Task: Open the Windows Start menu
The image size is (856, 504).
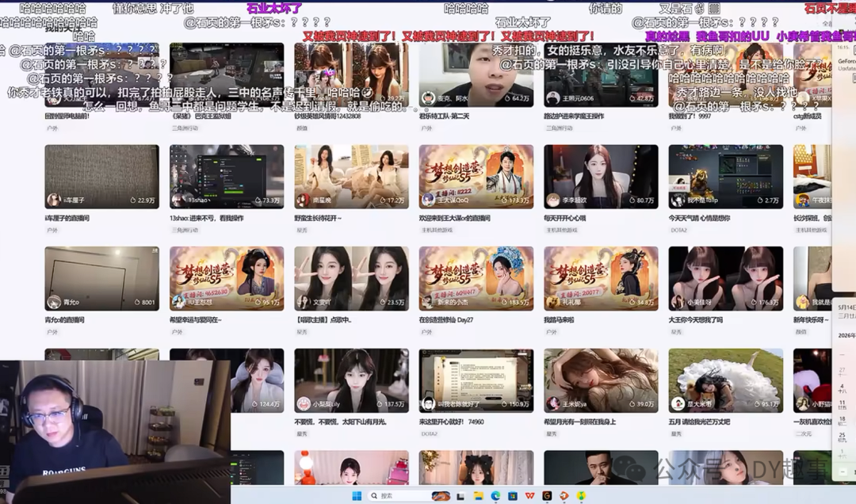Action: 357,496
